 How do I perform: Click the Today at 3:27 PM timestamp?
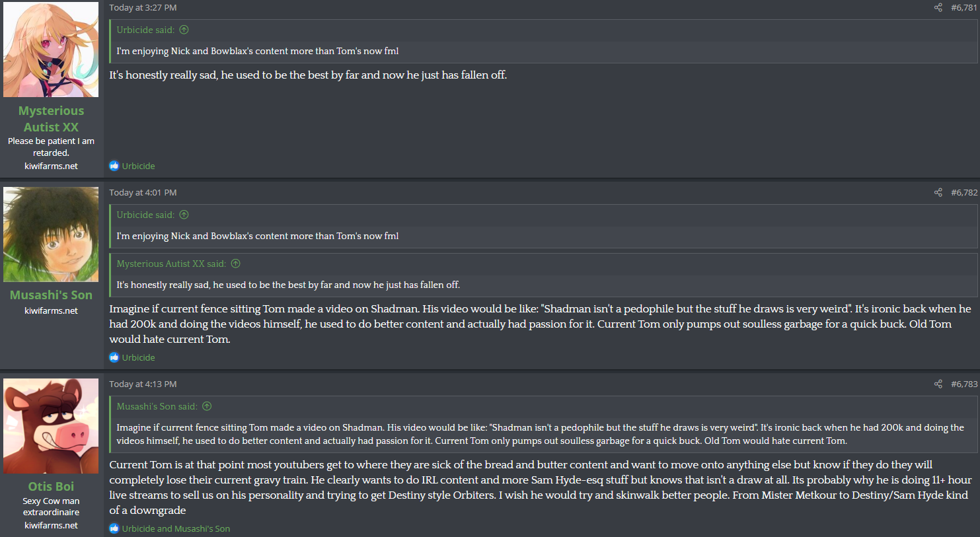point(143,8)
